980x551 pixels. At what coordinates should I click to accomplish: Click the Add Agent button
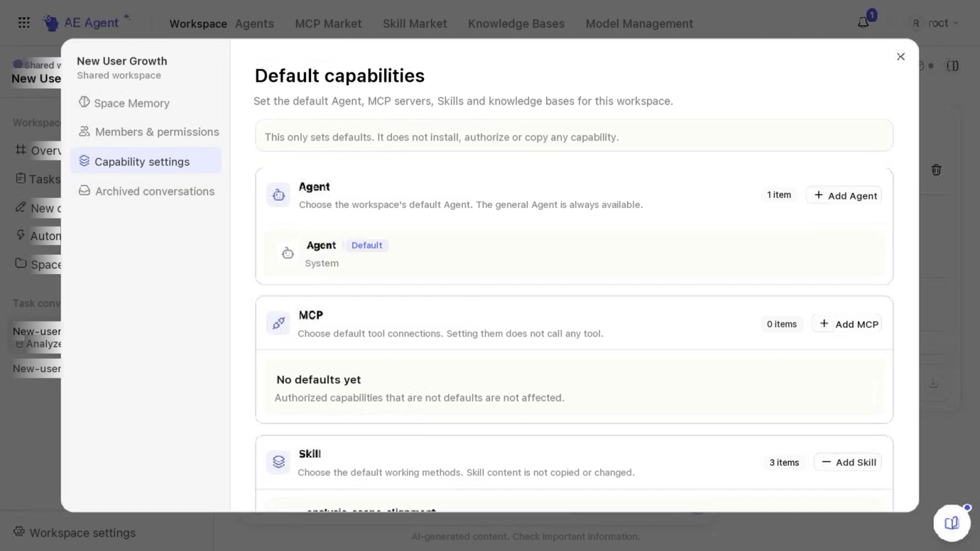[844, 195]
